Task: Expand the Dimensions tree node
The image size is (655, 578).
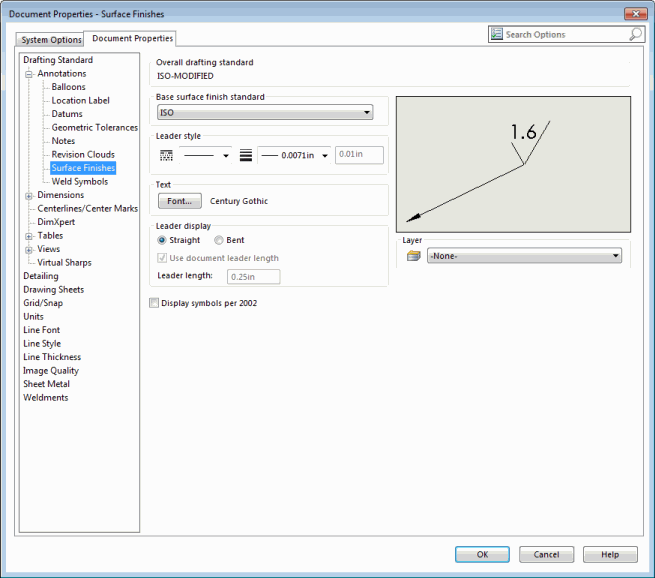Action: click(x=29, y=196)
